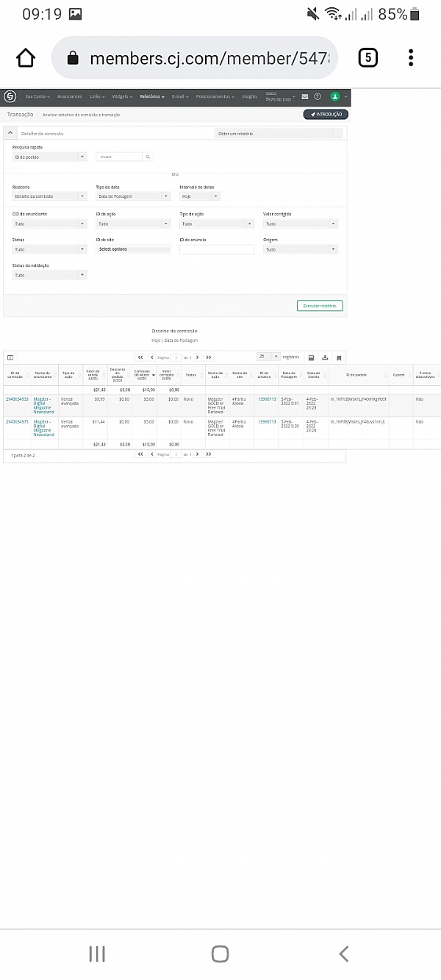Open the Tipo de data dropdown
441x980 pixels.
point(134,196)
